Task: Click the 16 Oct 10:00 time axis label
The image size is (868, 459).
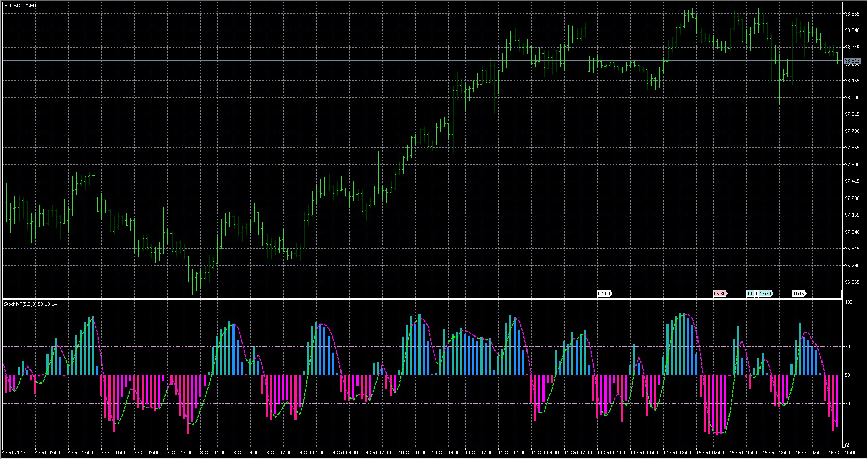Action: (843, 453)
